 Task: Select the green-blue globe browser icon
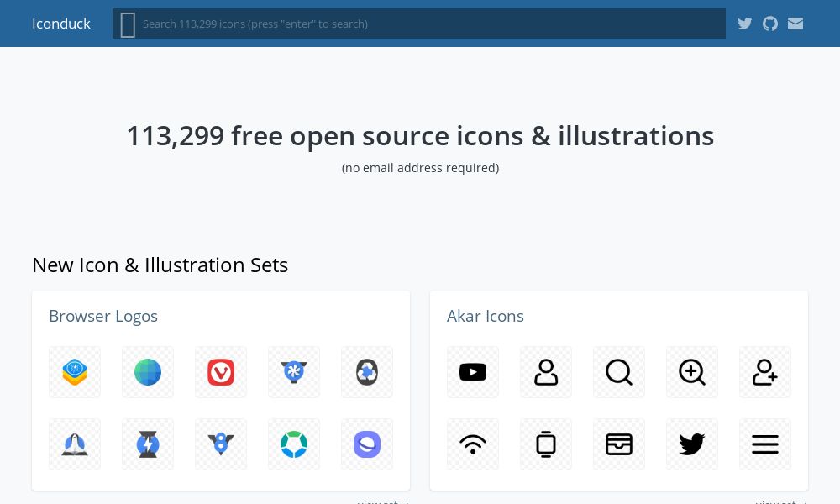[148, 372]
